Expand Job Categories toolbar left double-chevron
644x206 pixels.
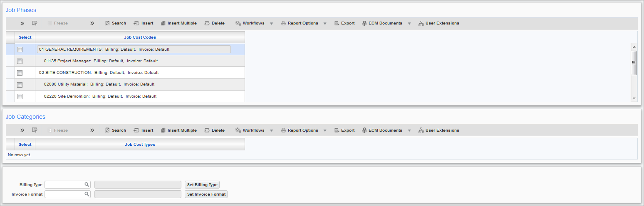point(22,130)
